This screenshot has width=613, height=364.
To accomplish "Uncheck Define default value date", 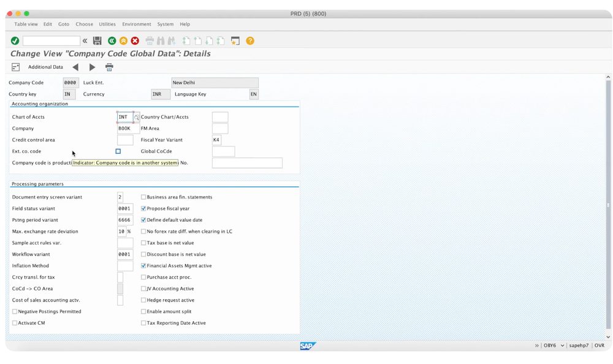I will coord(143,220).
